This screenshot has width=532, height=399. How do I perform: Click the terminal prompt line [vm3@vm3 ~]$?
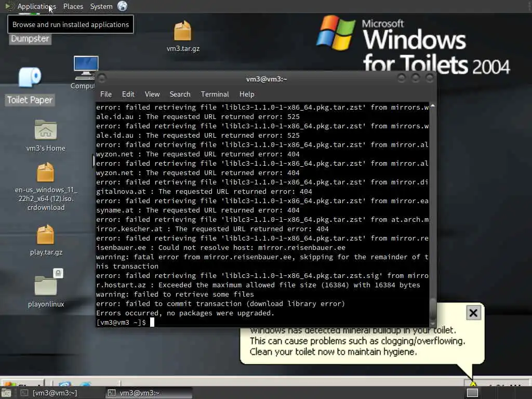(121, 322)
